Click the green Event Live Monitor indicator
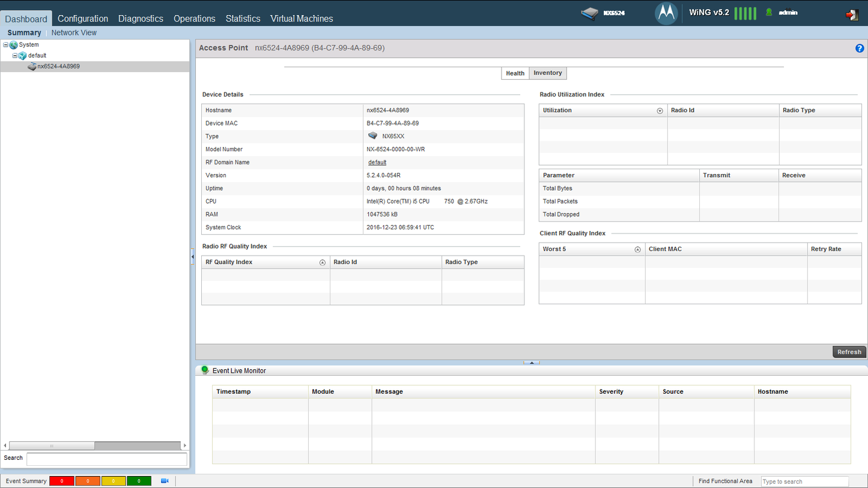868x488 pixels. [205, 370]
